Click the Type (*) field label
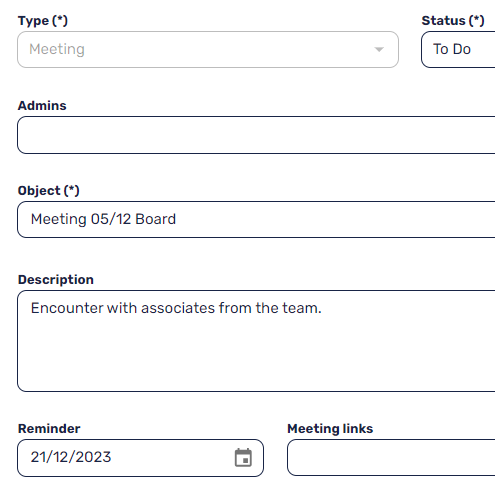Viewport: 495px width, 495px height. point(43,21)
